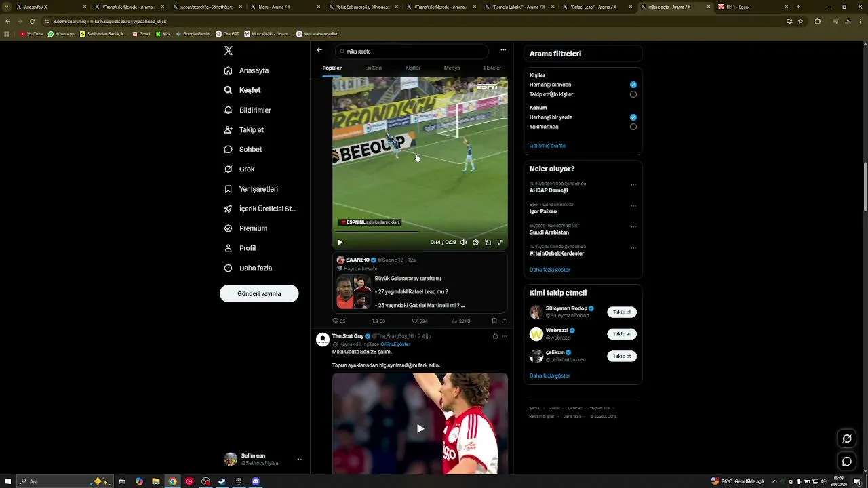Bookmark the ESPN video post
868x488 pixels.
[x=494, y=321]
